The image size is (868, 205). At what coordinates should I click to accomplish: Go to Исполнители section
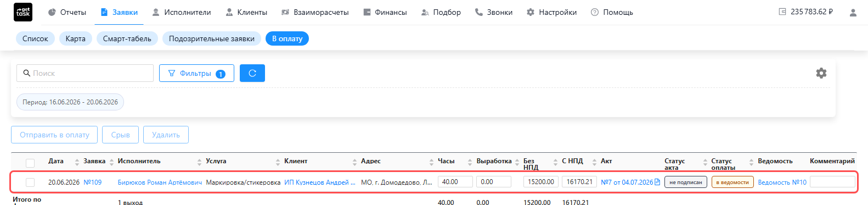(182, 12)
